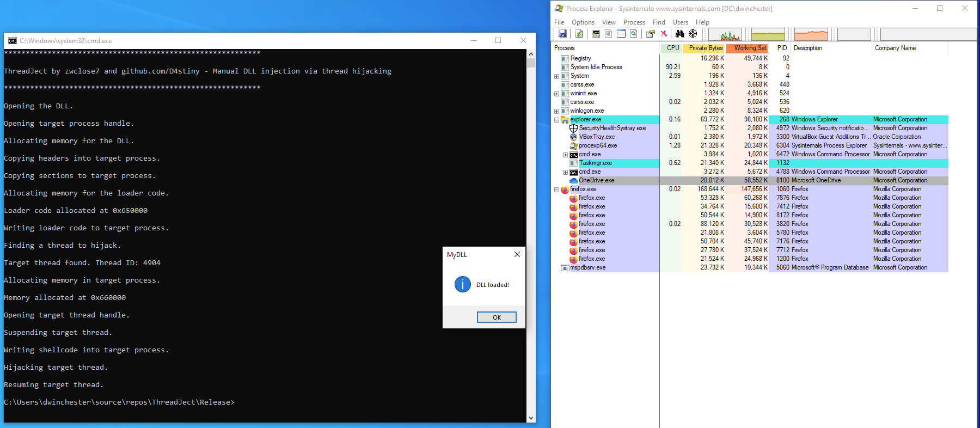Sort by the Process column header
This screenshot has width=980, height=428.
pyautogui.click(x=605, y=48)
